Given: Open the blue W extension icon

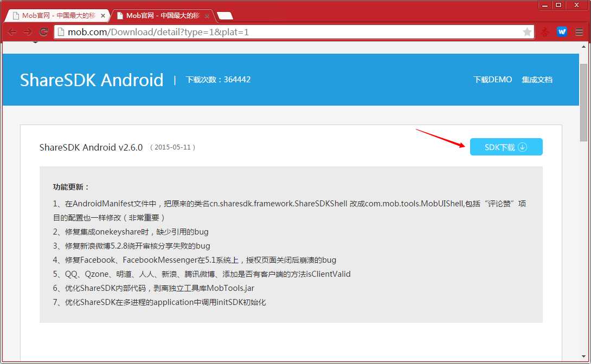Looking at the screenshot, I should (562, 32).
